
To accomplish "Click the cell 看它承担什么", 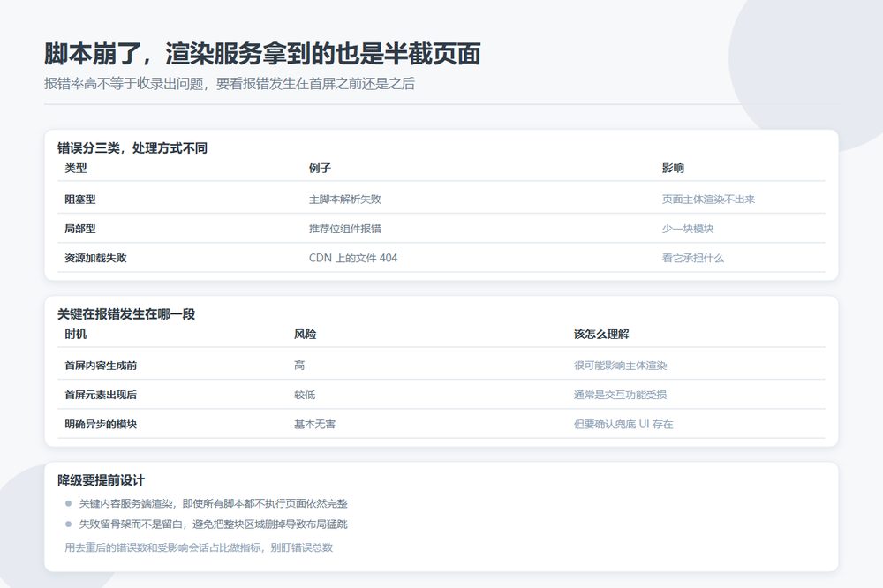I will [692, 258].
